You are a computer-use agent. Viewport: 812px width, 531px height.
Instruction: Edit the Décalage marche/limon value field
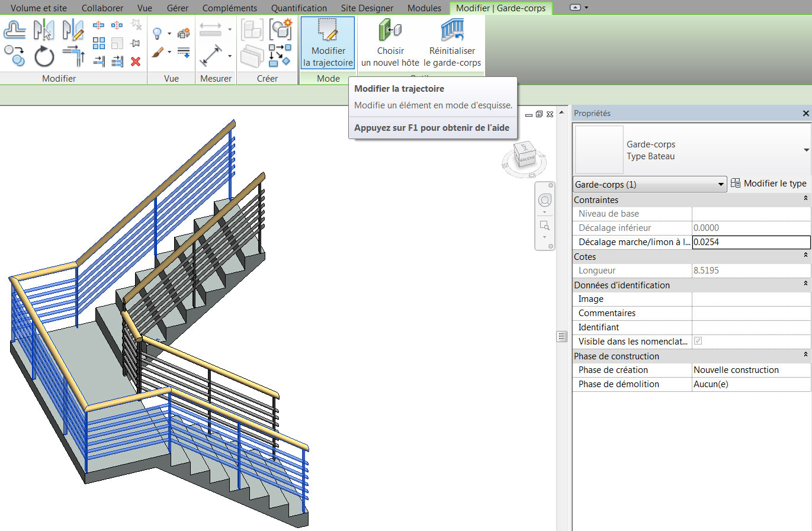[751, 242]
